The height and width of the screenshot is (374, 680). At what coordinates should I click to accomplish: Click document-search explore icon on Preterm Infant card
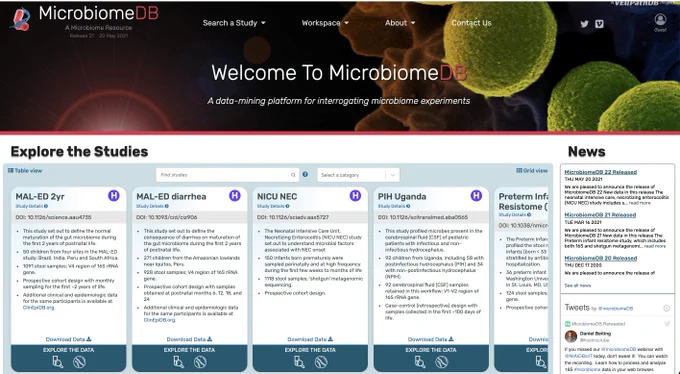click(541, 362)
